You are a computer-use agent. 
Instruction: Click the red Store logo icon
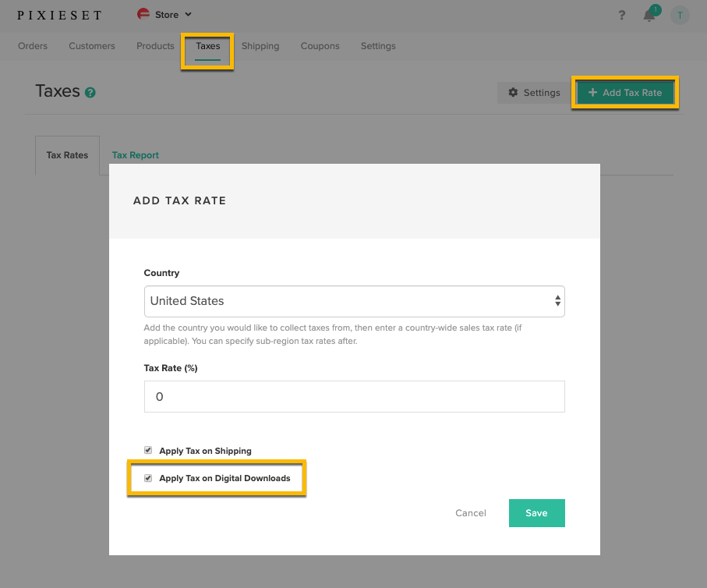click(x=143, y=15)
